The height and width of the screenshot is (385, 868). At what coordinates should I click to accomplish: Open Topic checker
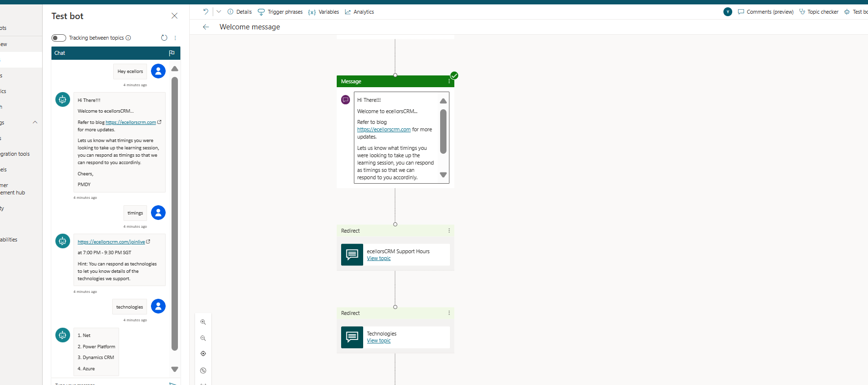click(x=818, y=12)
